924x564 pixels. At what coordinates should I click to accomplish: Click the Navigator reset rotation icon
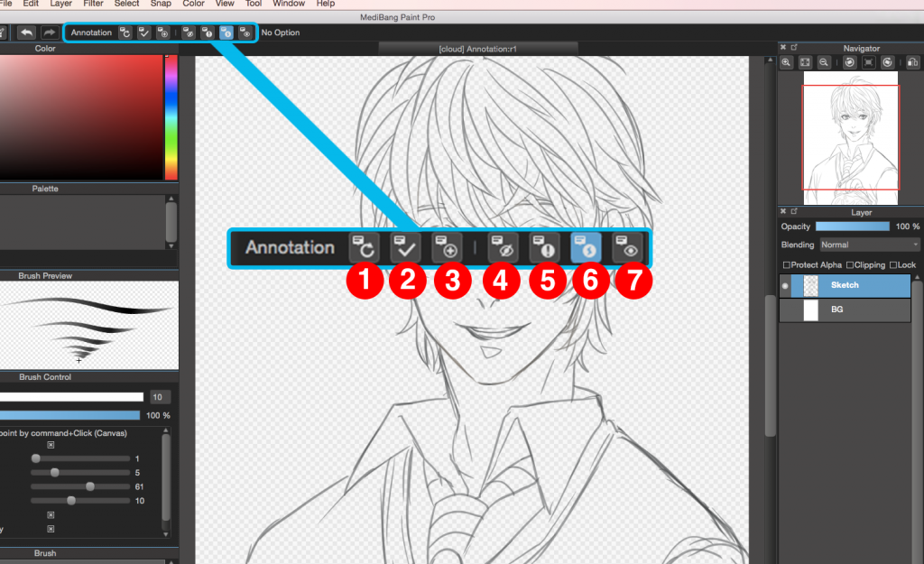869,62
